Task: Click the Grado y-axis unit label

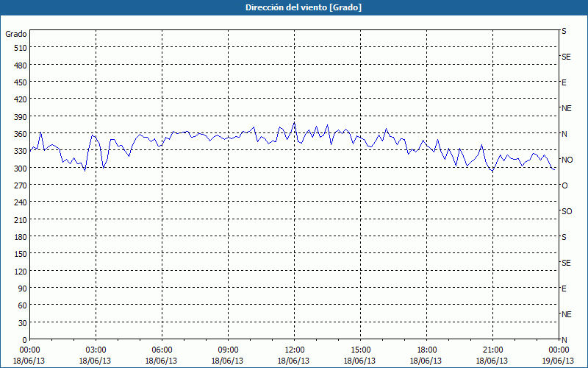Action: pos(16,34)
